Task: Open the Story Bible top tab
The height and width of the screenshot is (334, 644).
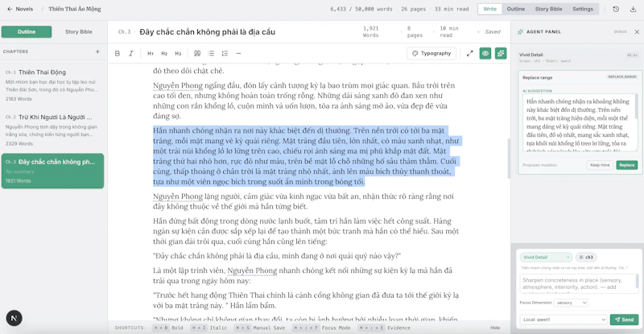Action: pos(548,9)
